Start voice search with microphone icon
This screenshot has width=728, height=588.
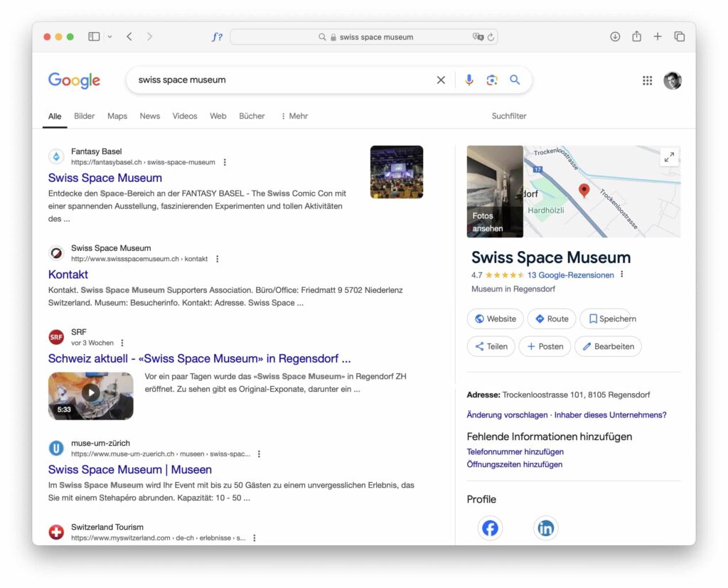pyautogui.click(x=469, y=80)
